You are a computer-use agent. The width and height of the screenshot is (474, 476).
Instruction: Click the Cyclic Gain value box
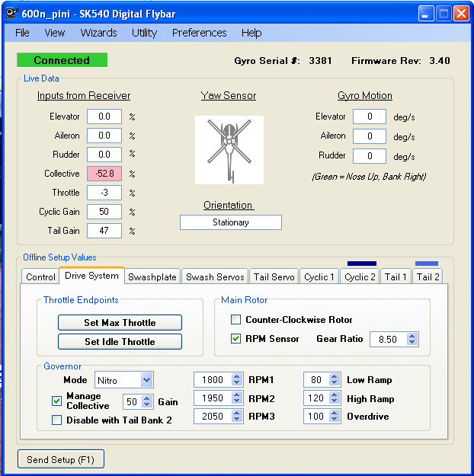click(x=104, y=212)
